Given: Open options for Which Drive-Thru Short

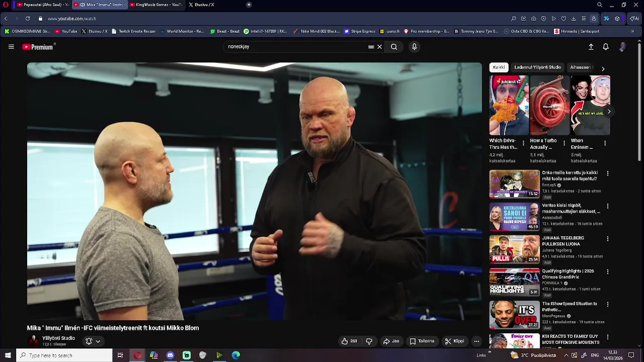Looking at the screenshot, I should pos(524,144).
